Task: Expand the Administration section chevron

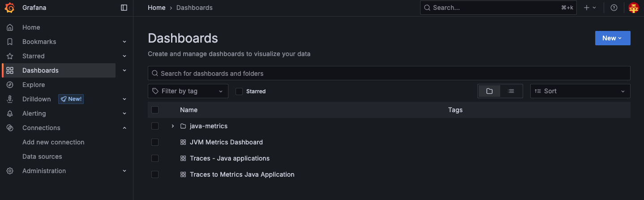Action: pos(125,171)
